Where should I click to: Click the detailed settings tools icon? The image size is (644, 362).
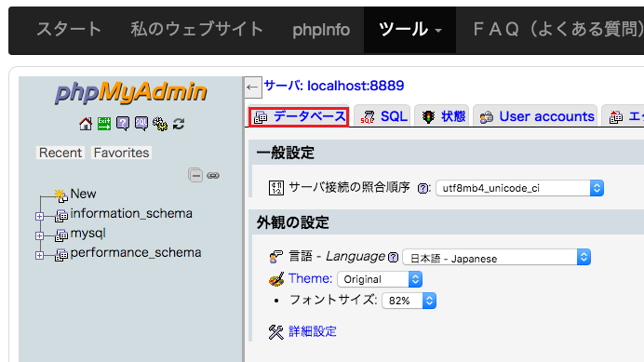(276, 332)
